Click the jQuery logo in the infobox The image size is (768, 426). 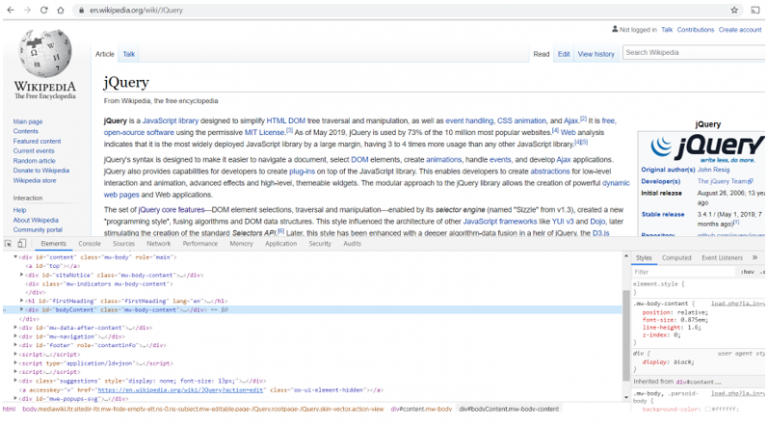(x=707, y=147)
